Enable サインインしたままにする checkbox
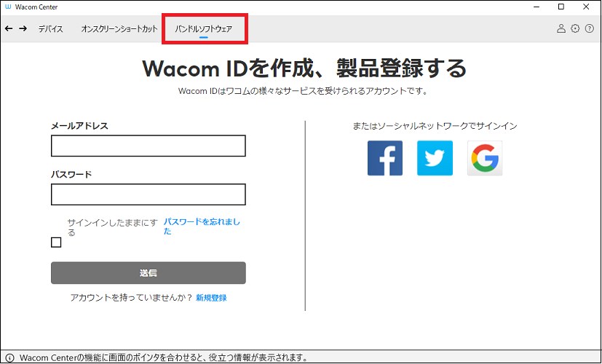The height and width of the screenshot is (364, 602). [56, 242]
